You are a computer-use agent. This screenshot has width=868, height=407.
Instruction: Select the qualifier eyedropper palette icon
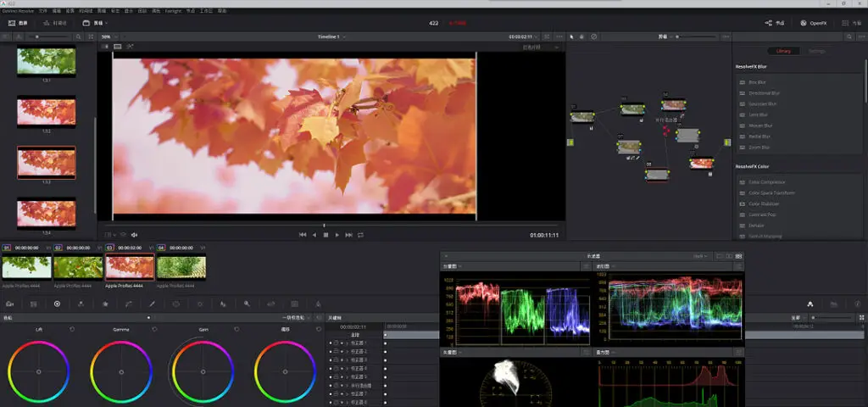tap(152, 304)
